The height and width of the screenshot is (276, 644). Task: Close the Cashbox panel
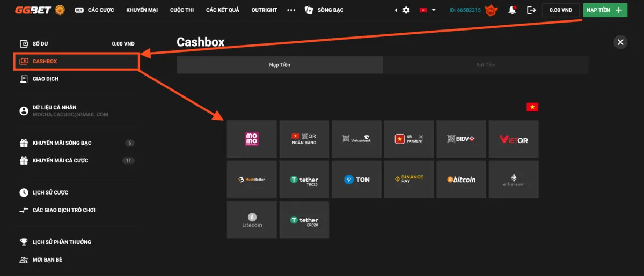[x=620, y=42]
